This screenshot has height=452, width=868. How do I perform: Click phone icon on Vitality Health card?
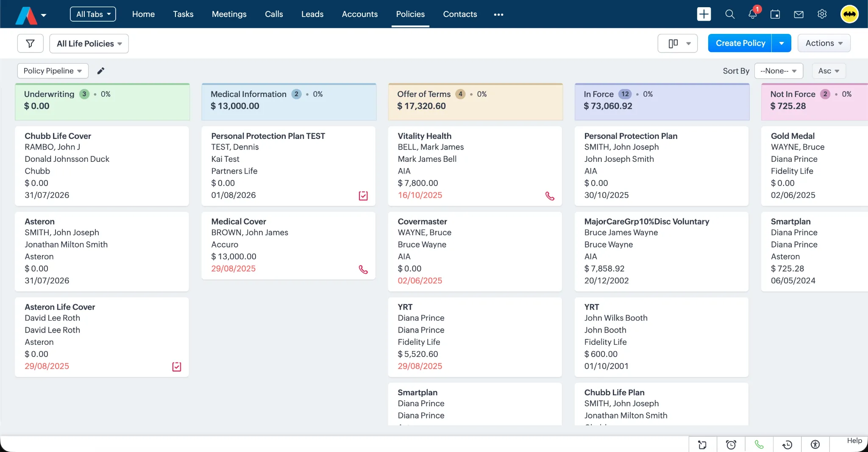550,196
